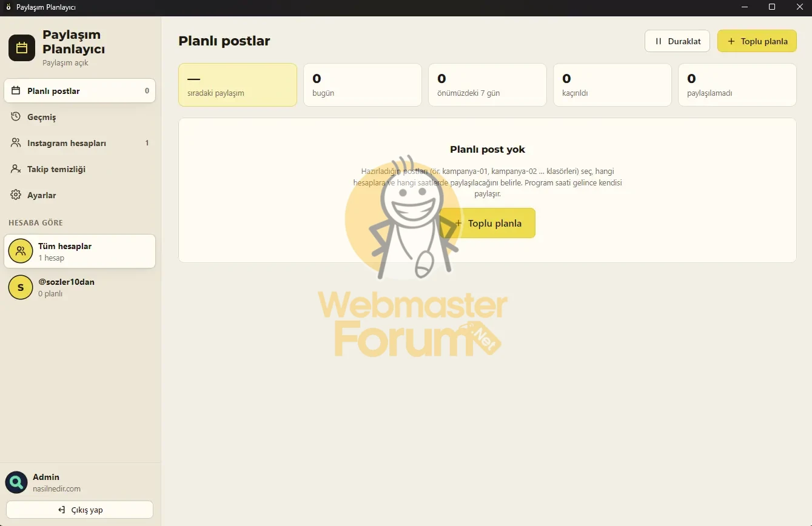Click the Paylaşım açık status text

(x=65, y=63)
